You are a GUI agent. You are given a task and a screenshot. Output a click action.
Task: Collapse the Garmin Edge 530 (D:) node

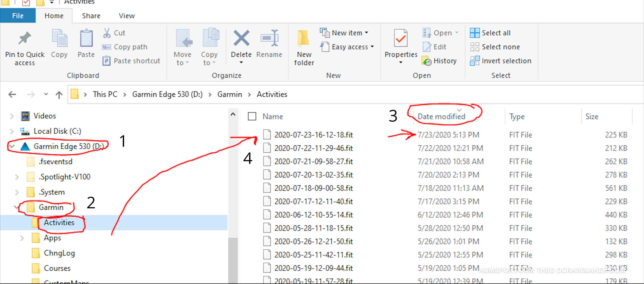(x=12, y=146)
